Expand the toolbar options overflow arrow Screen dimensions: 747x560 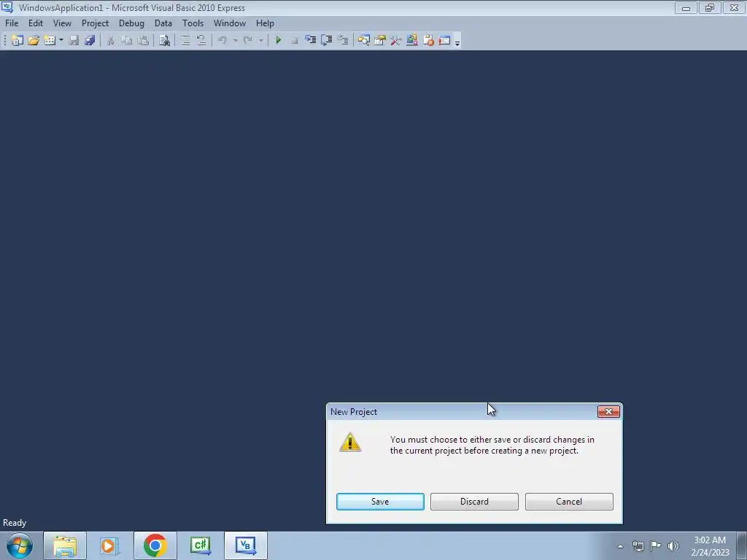point(457,42)
